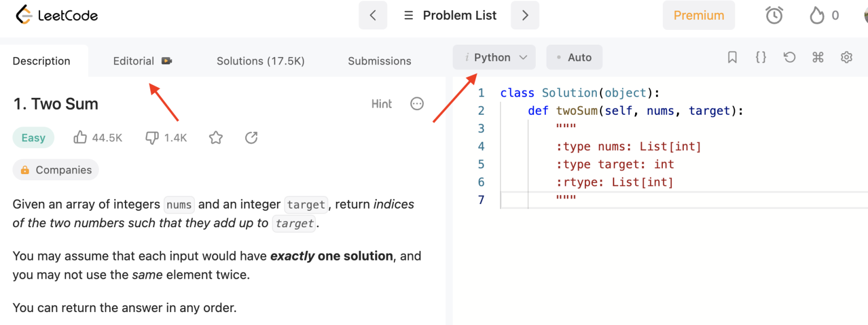This screenshot has height=325, width=868.
Task: Click the streak flame icon
Action: coord(817,15)
